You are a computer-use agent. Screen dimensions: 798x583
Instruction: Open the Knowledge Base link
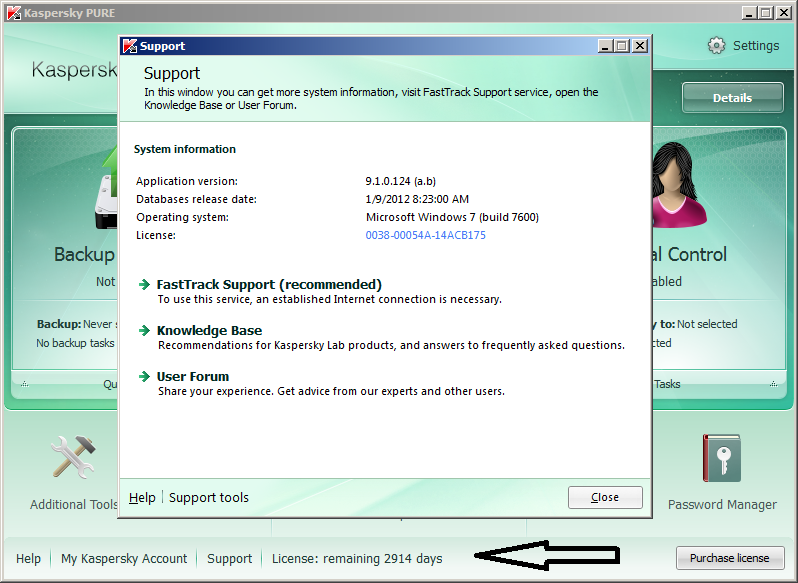click(209, 331)
